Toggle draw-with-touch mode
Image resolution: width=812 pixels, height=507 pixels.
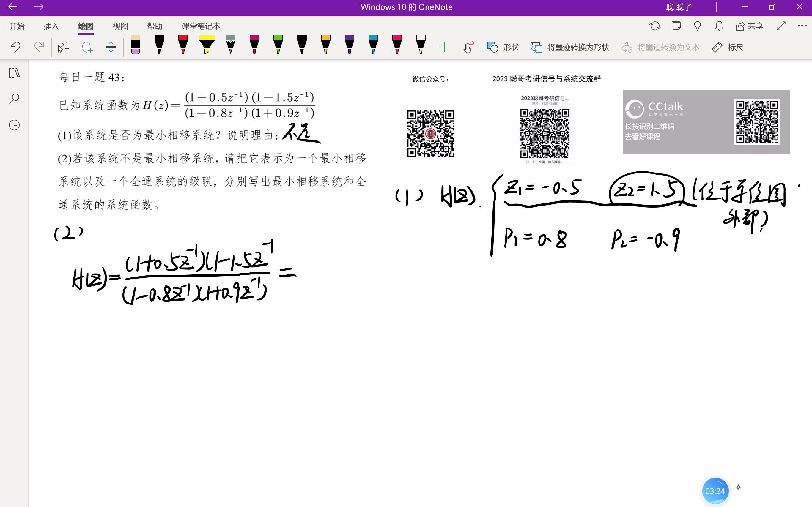coord(468,47)
